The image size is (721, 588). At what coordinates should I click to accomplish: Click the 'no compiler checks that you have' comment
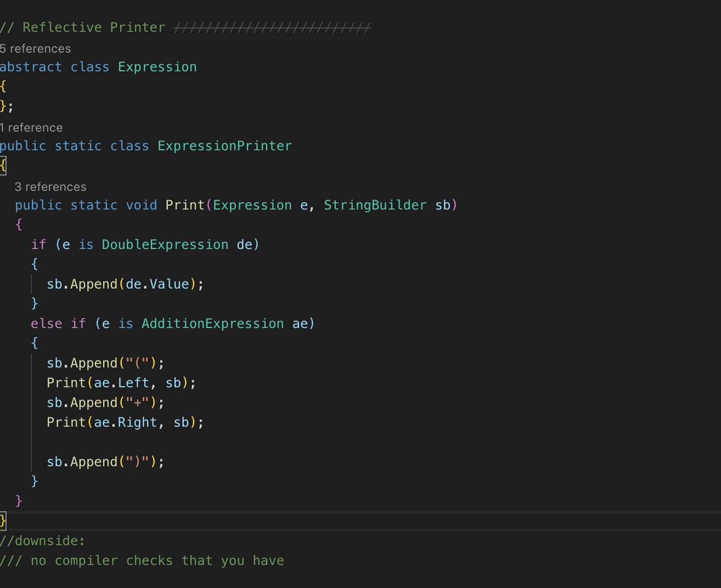point(157,561)
